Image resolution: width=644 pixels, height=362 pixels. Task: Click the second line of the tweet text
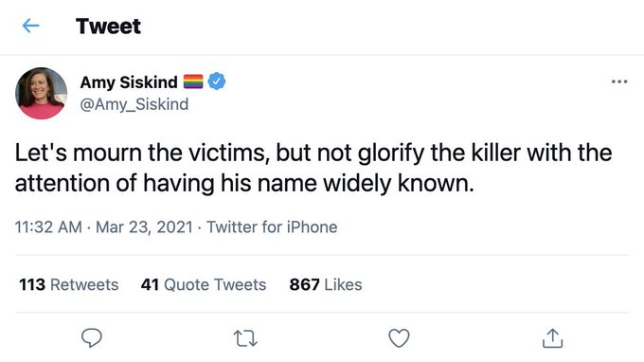[x=244, y=183]
